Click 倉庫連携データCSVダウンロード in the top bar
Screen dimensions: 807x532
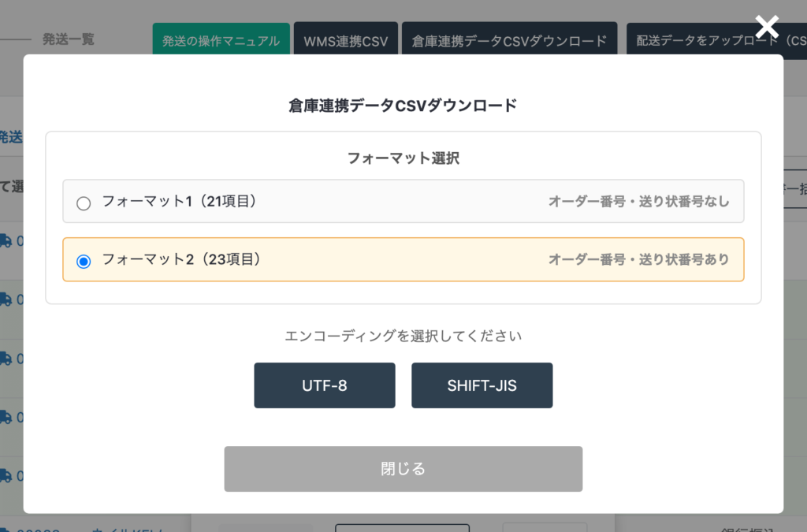[x=509, y=41]
